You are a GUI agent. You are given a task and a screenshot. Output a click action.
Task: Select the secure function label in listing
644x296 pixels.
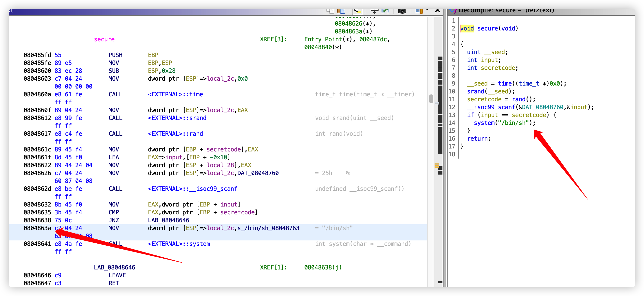(104, 39)
